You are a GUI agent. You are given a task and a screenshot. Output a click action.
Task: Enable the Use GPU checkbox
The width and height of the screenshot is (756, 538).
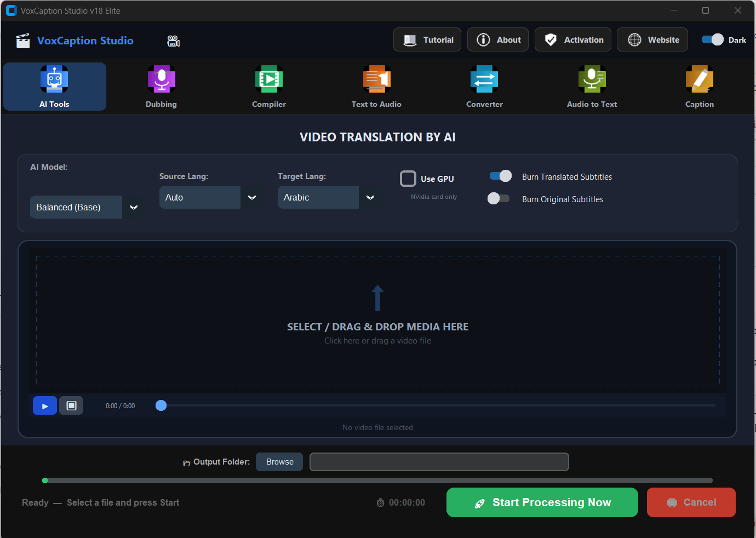click(408, 178)
